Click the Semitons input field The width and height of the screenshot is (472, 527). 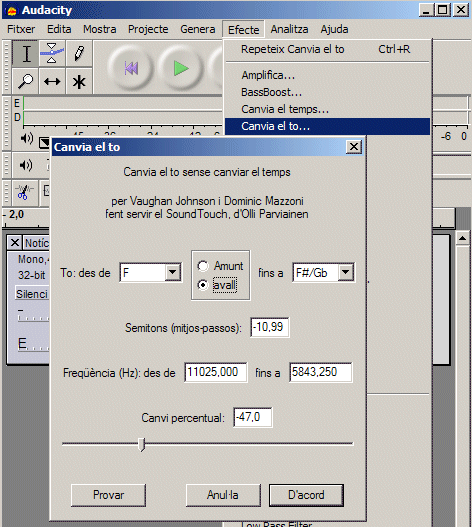[x=270, y=327]
